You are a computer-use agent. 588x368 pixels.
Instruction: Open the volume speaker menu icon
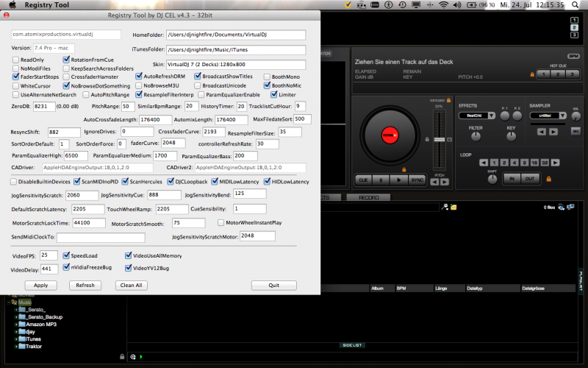[456, 5]
